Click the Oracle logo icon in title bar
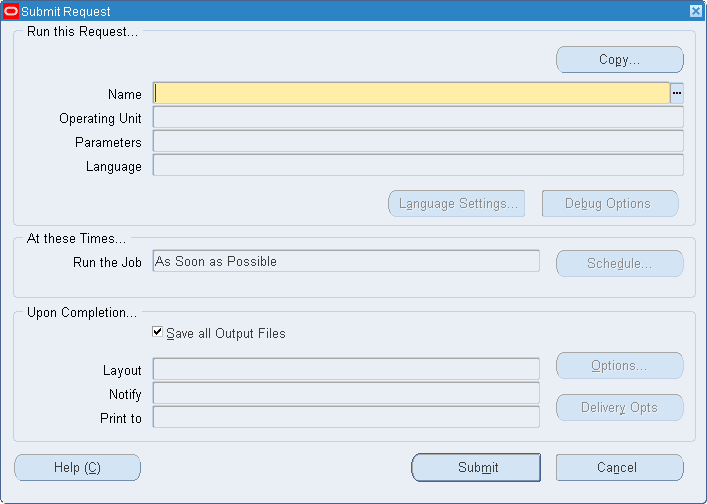The image size is (707, 504). [x=10, y=11]
